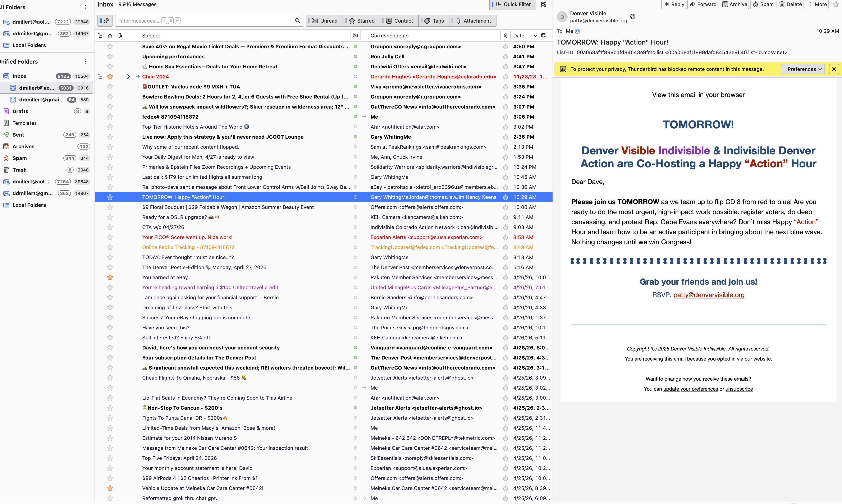Toggle the Attachment quick filter
The height and width of the screenshot is (504, 842).
[x=473, y=21]
